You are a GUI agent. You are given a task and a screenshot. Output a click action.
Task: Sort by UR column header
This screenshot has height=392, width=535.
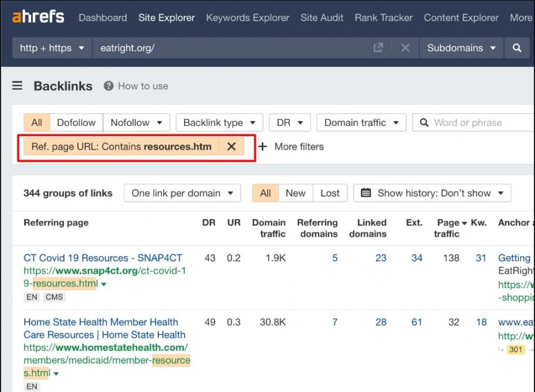tap(233, 223)
